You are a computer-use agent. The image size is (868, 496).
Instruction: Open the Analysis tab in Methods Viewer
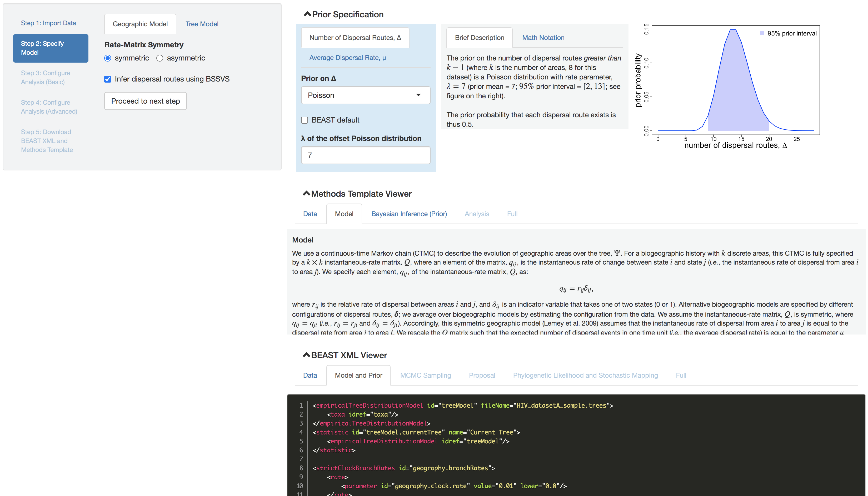click(477, 214)
